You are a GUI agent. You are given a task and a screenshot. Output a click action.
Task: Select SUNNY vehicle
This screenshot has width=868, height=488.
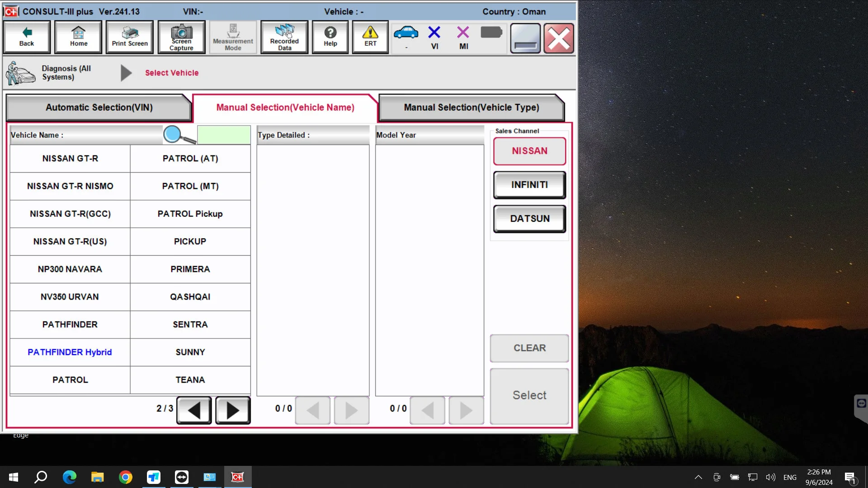[x=190, y=352]
